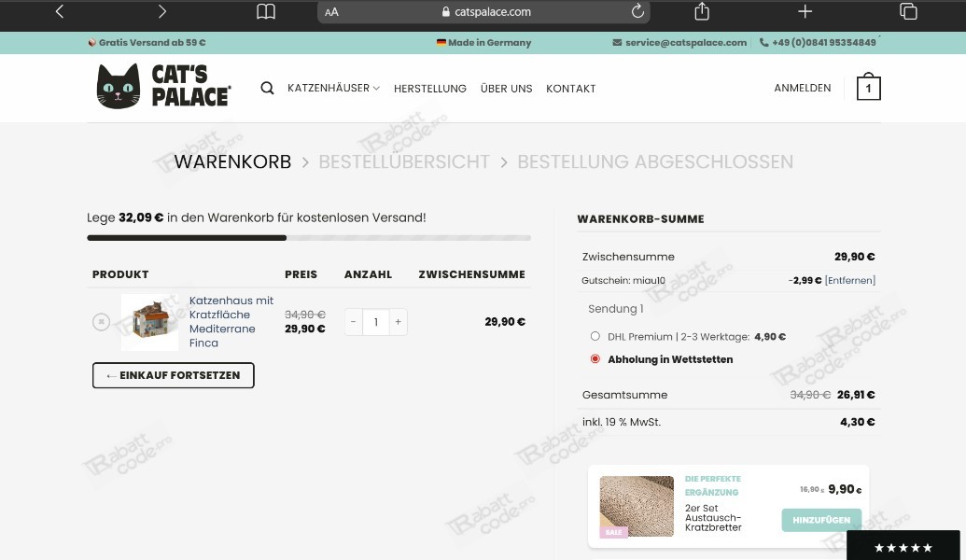Screen dimensions: 966x560
Task: Open the AA page settings menu
Action: [331, 11]
